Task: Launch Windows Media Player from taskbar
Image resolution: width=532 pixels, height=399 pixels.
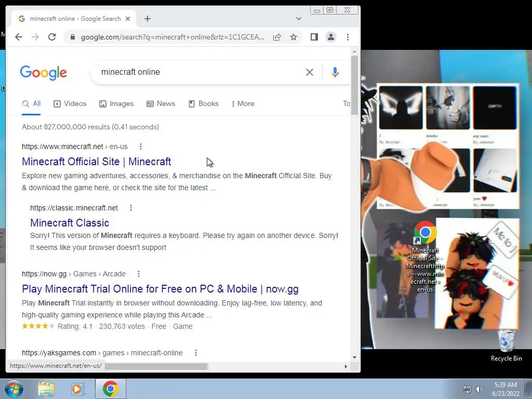Action: [x=77, y=389]
